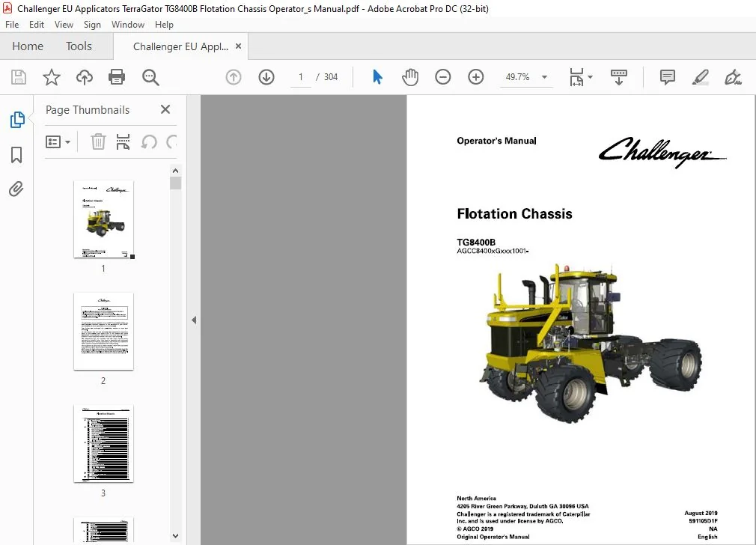Click the 'Flotation Chassis' heading text

coord(514,213)
